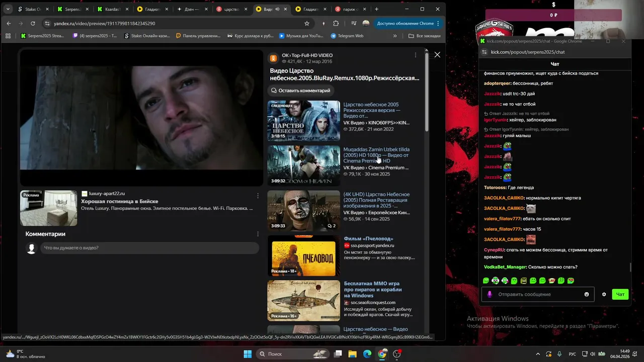
Task: Open the Музыка для YouTube bookmark
Action: click(301, 36)
